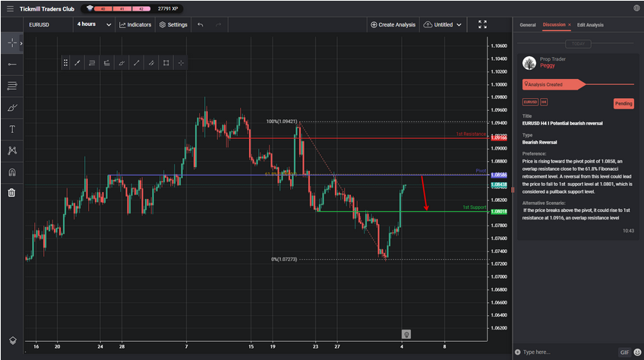The image size is (644, 360).
Task: Click the 0%(1.07273) Fibonacci label
Action: pyautogui.click(x=284, y=259)
